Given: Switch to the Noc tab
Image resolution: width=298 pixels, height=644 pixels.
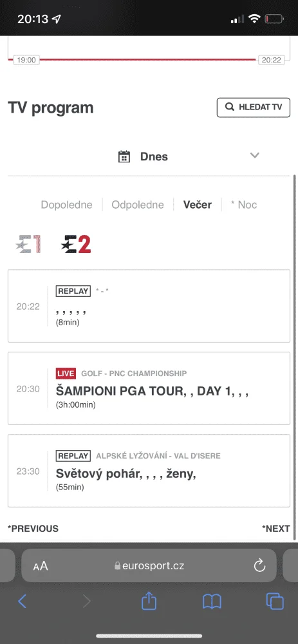Looking at the screenshot, I should click(x=244, y=205).
